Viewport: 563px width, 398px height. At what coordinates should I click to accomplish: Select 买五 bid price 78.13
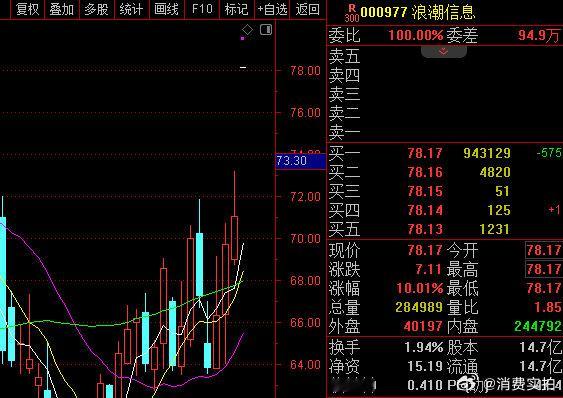[425, 230]
